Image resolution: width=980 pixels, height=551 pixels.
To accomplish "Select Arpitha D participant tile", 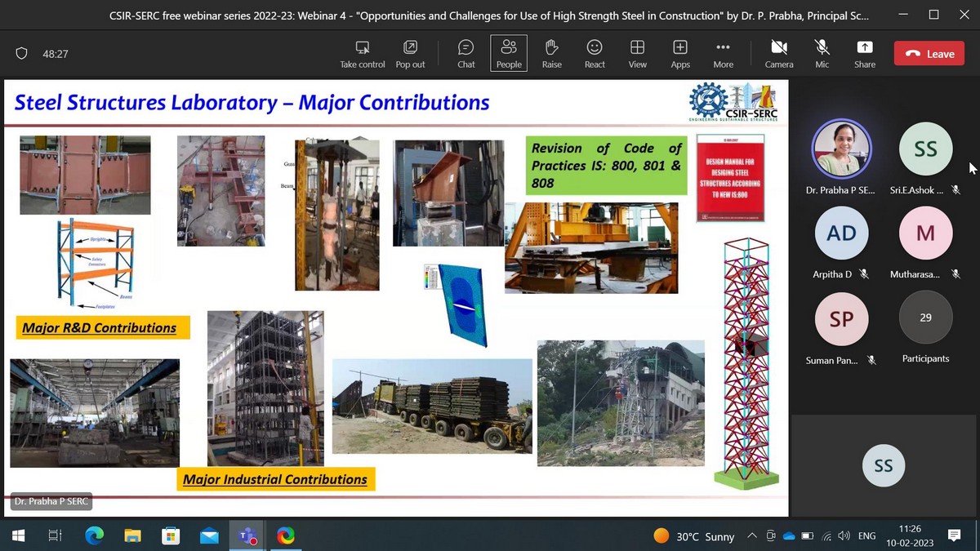I will (841, 233).
